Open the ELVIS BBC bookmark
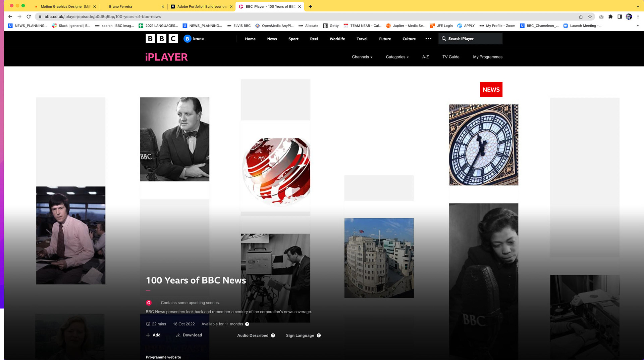The height and width of the screenshot is (360, 644). point(238,26)
